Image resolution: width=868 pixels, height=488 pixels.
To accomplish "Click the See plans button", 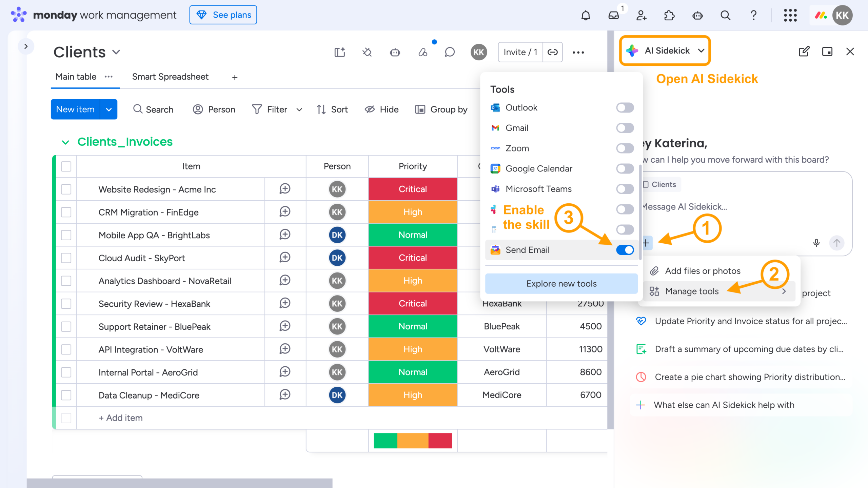I will point(223,15).
